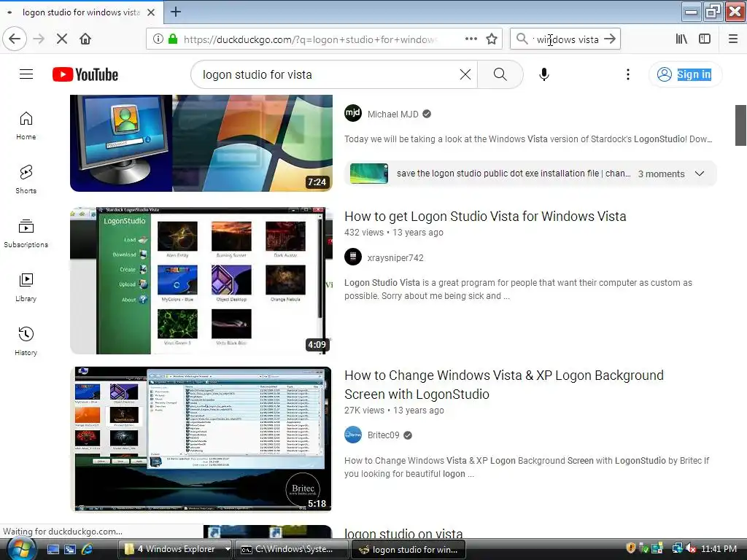Toggle the Firefox sidebar icon
Viewport: 747px width, 560px height.
705,39
